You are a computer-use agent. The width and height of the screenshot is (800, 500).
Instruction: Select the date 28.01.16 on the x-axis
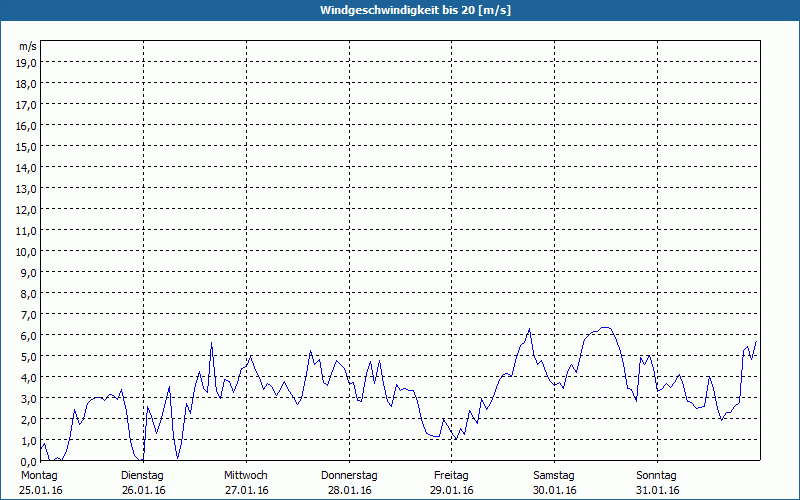(x=349, y=490)
